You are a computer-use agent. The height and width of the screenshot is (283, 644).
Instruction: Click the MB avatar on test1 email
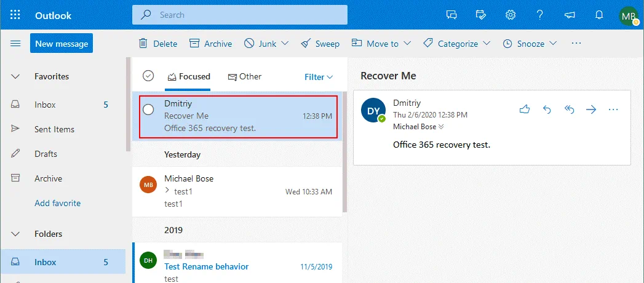point(148,185)
